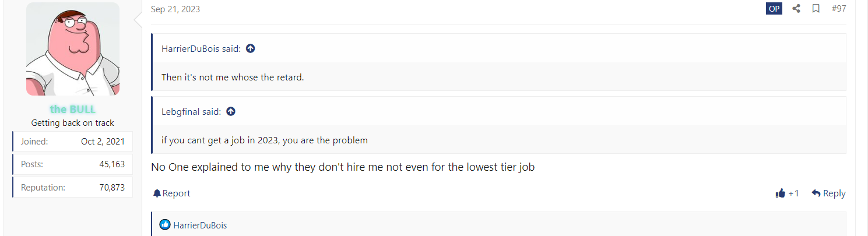Open the Sep 21, 2023 post date link
The image size is (868, 236).
tap(175, 9)
